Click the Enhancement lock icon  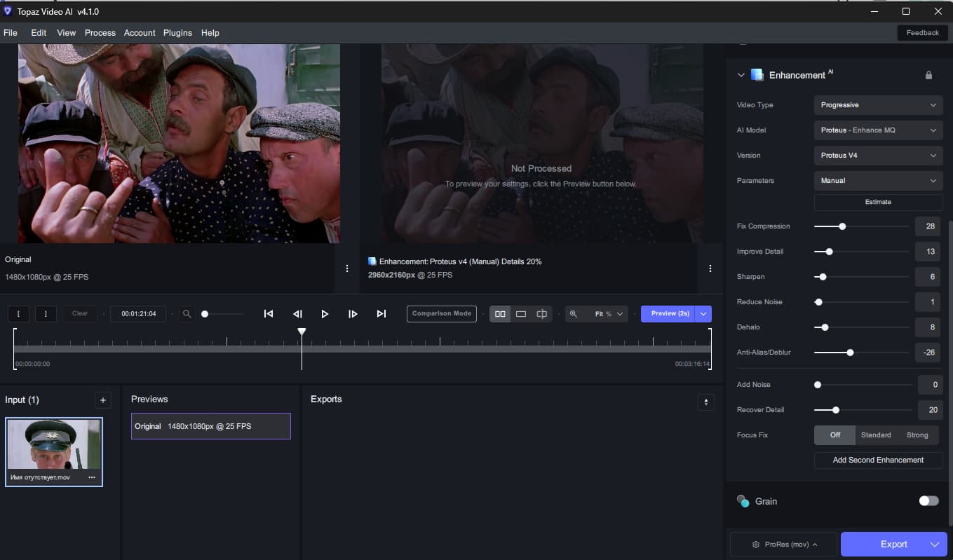coord(928,75)
